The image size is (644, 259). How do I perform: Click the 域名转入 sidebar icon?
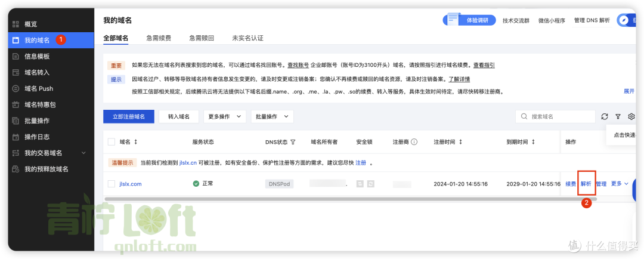click(x=16, y=72)
